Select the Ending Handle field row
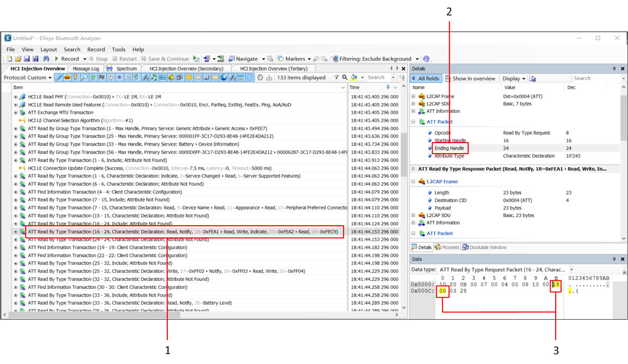Viewport: 628px width, 364px height. pos(449,148)
